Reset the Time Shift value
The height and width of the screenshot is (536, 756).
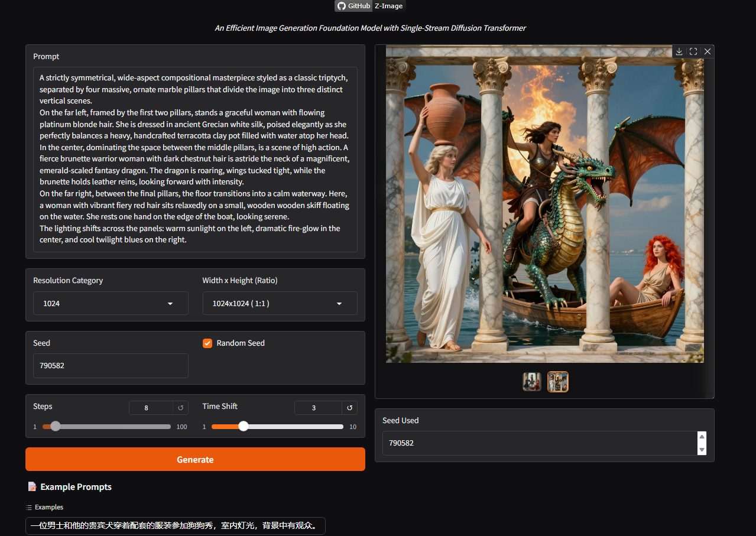(349, 408)
